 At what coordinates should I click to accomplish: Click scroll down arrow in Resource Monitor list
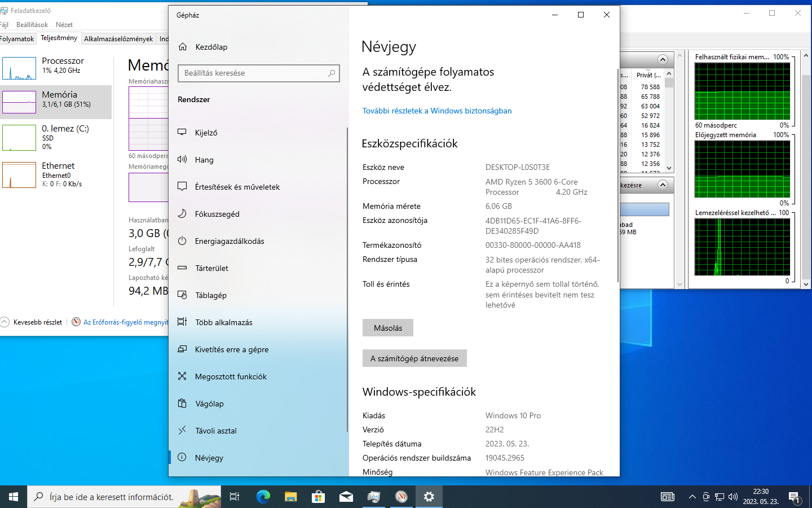pyautogui.click(x=669, y=168)
